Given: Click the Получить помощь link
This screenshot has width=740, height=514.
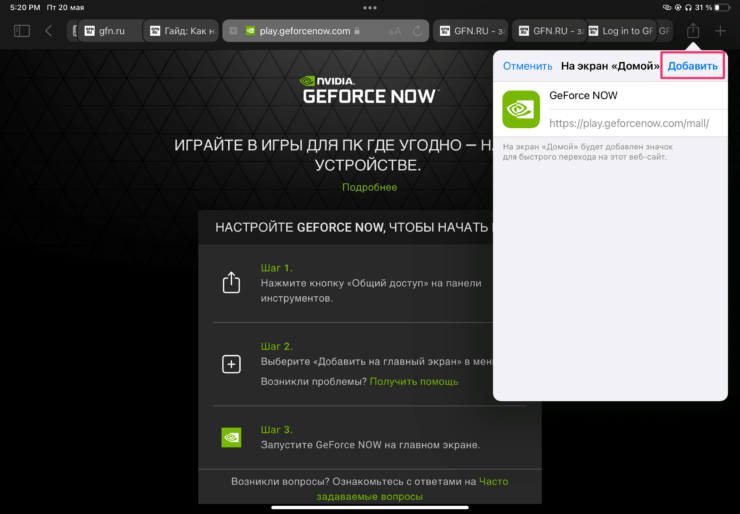Looking at the screenshot, I should click(414, 381).
